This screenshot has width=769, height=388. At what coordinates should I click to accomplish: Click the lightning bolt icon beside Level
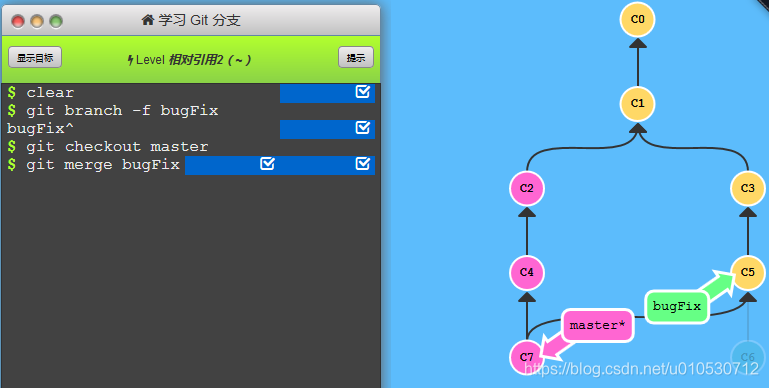(130, 60)
